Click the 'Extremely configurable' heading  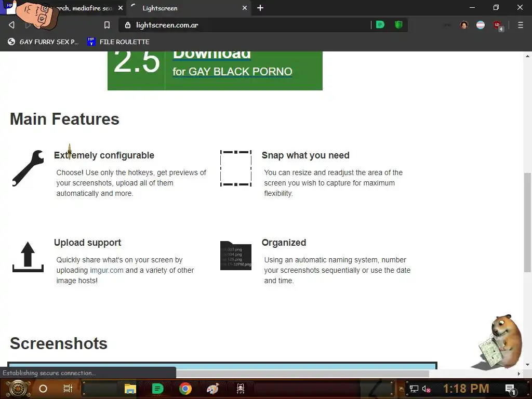104,155
